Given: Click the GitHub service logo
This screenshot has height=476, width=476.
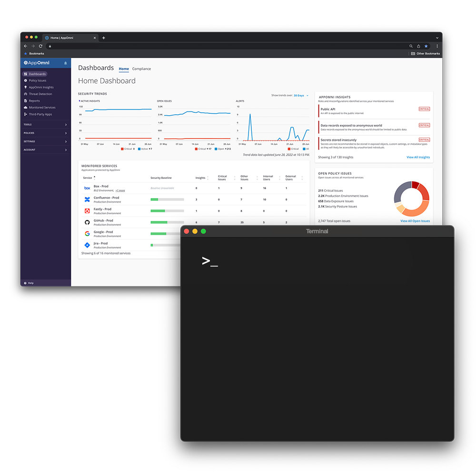Looking at the screenshot, I should 87,222.
